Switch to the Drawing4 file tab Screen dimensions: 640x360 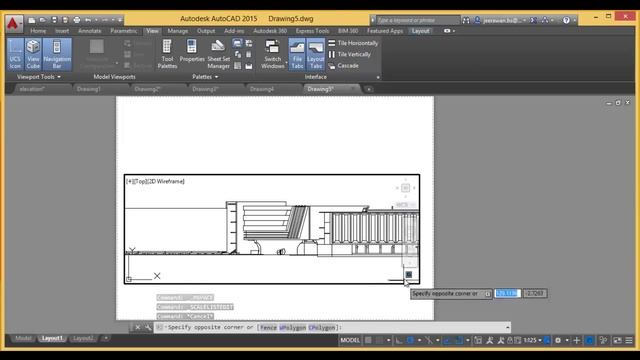coord(262,89)
